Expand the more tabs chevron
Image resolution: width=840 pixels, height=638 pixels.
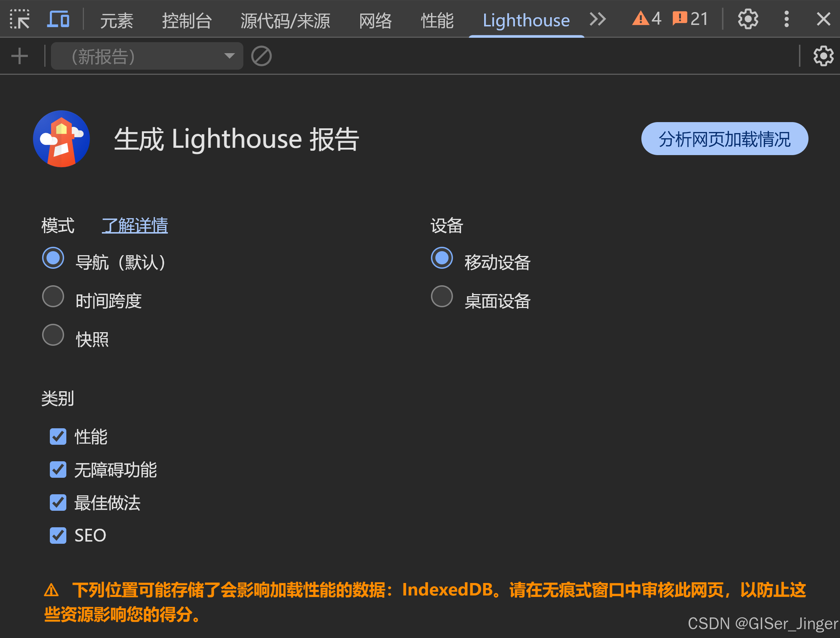coord(597,19)
